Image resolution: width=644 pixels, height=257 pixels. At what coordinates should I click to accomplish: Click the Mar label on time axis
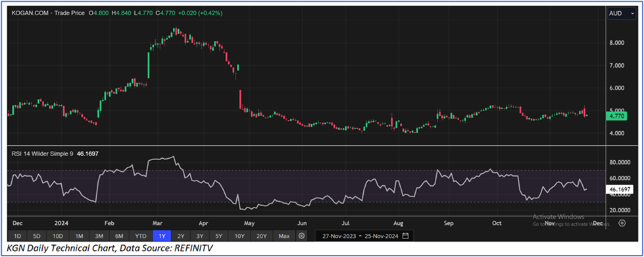(x=157, y=223)
